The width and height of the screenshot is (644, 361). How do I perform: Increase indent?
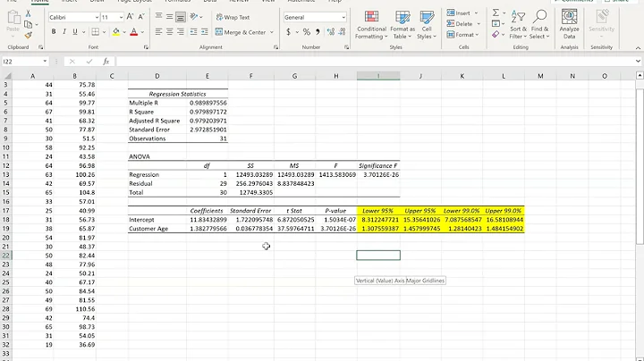(204, 31)
